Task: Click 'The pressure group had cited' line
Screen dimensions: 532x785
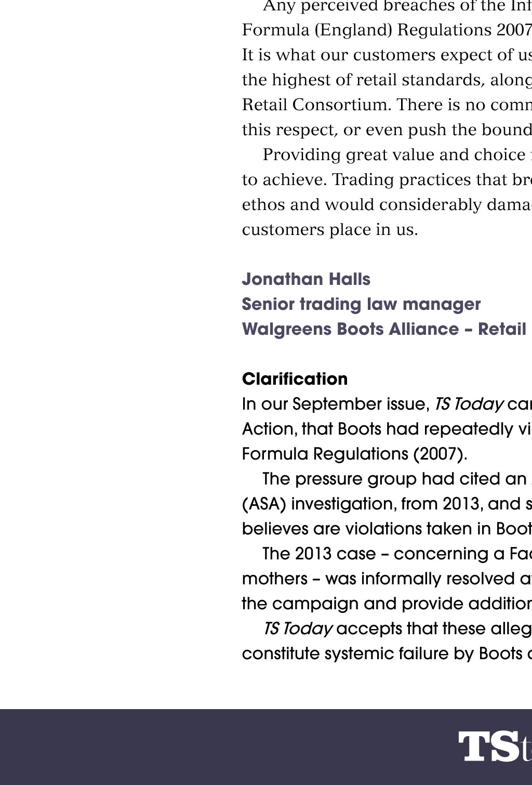Action: (395, 479)
